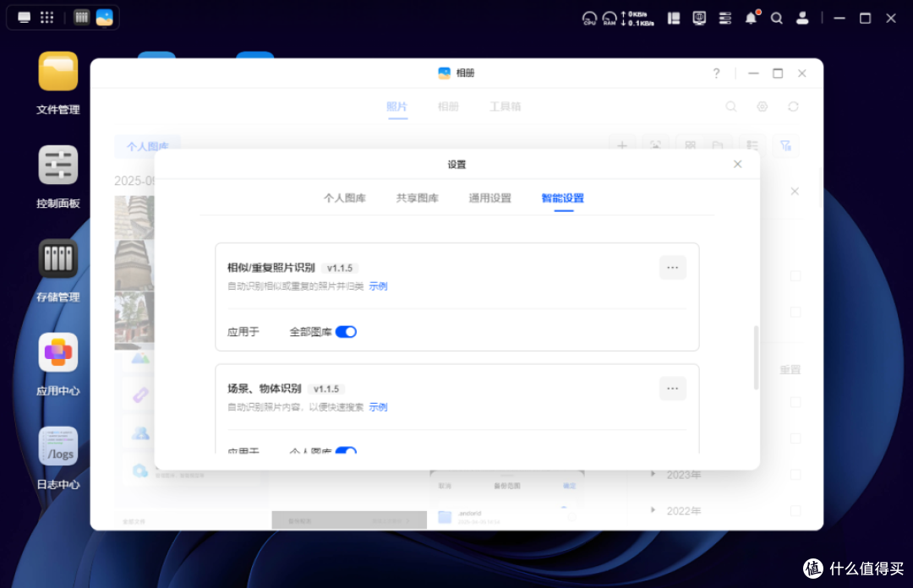The image size is (913, 588).
Task: Click the list view icon in 相册 toolbar
Action: (752, 145)
